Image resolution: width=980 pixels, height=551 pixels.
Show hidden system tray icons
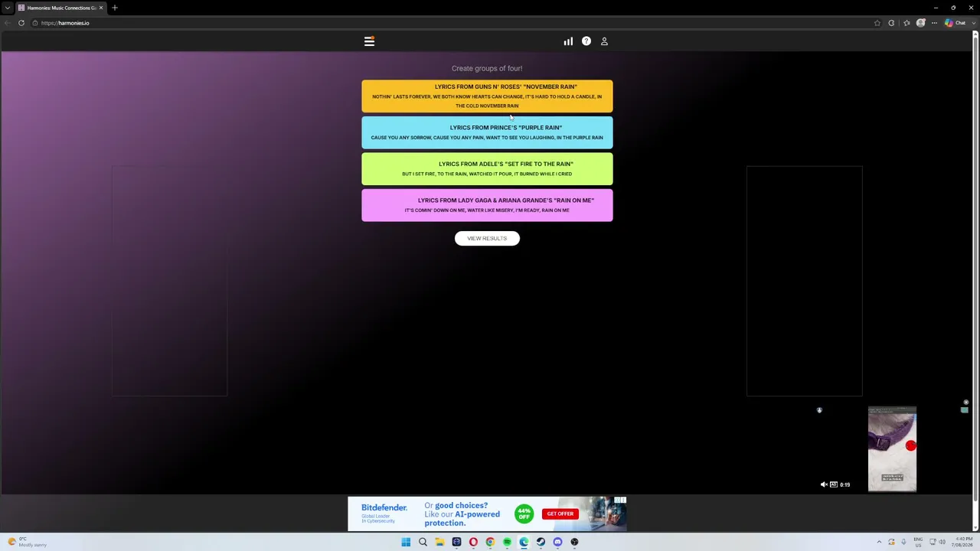tap(879, 542)
